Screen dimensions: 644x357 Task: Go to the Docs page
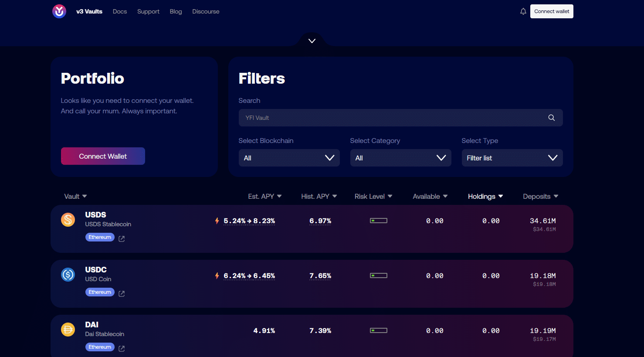point(120,11)
